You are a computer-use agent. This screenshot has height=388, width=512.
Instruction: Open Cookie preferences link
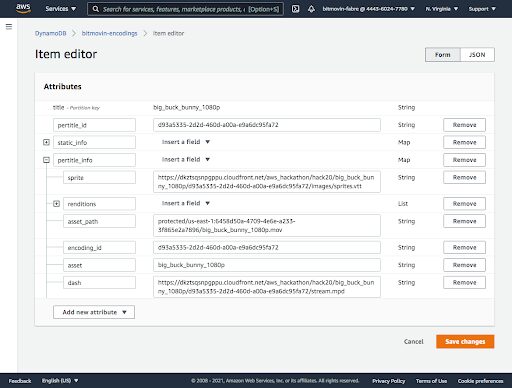tap(480, 381)
